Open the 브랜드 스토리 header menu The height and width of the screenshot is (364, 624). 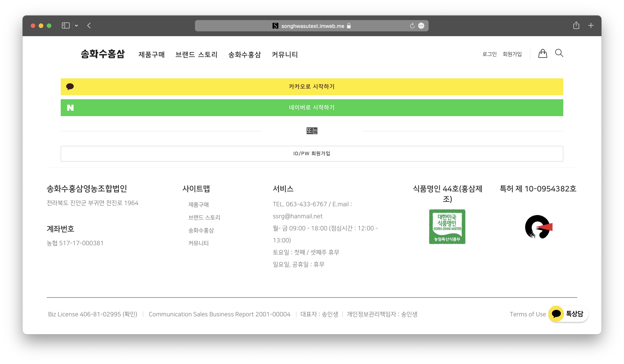pyautogui.click(x=196, y=54)
